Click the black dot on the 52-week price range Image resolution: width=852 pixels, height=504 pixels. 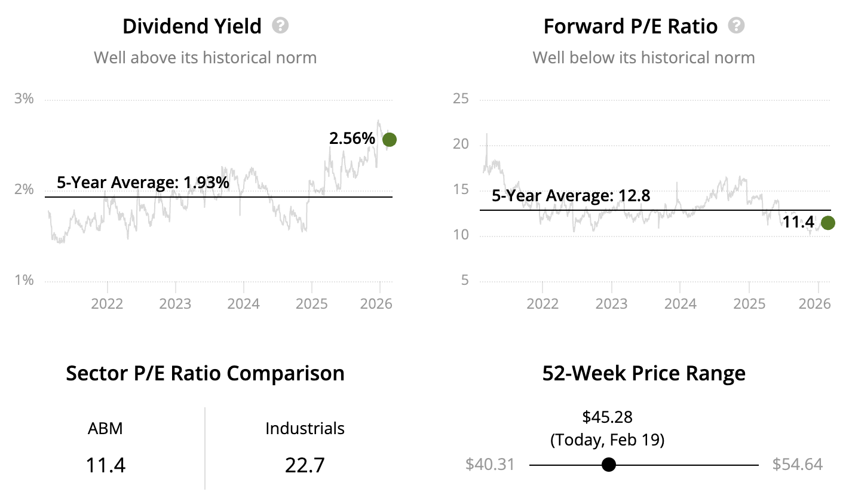click(608, 465)
